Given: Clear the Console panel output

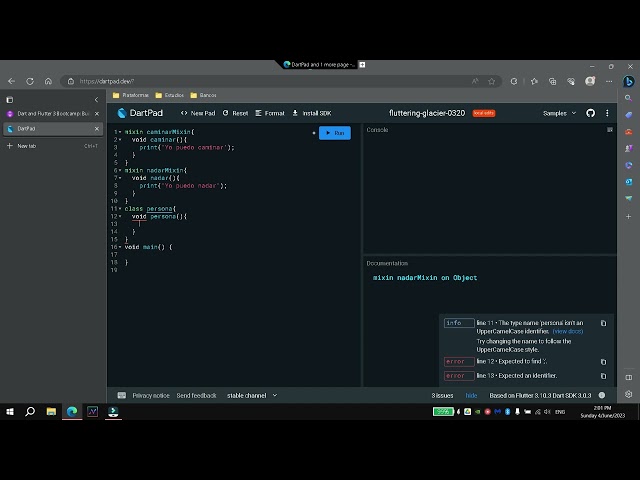Looking at the screenshot, I should point(610,130).
